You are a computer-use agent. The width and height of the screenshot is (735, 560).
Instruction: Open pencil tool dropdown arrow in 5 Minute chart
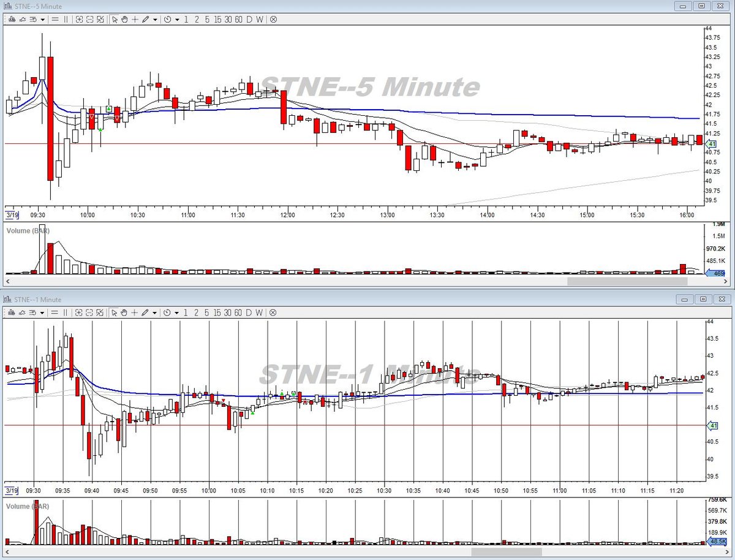pos(155,19)
